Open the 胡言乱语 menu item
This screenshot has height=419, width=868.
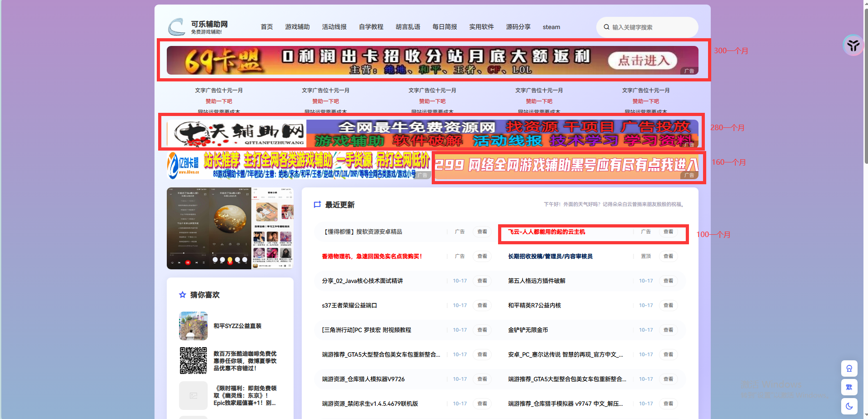pos(408,27)
